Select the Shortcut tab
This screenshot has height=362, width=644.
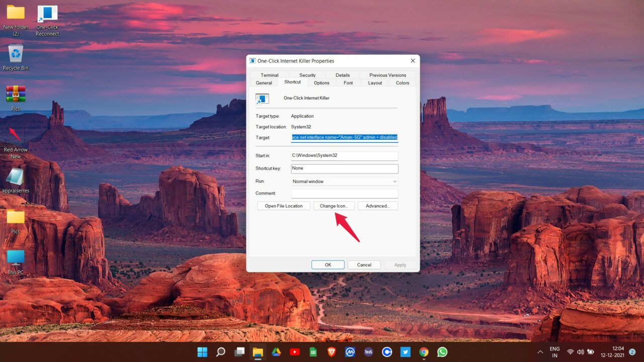(292, 82)
